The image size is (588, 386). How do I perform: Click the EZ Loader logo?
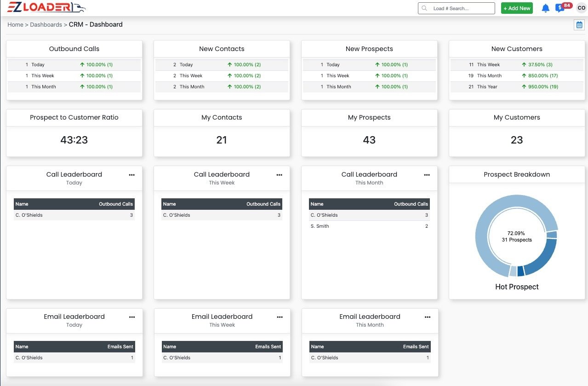point(46,8)
